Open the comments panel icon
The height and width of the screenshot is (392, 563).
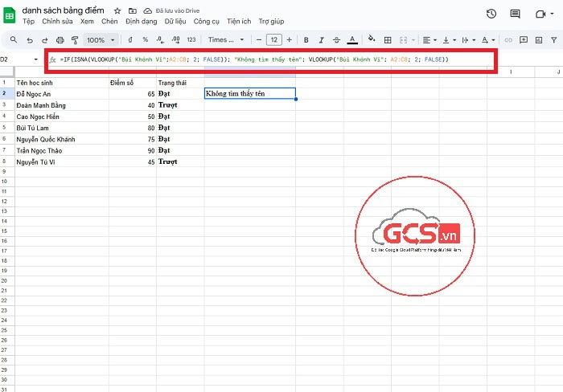click(x=516, y=14)
